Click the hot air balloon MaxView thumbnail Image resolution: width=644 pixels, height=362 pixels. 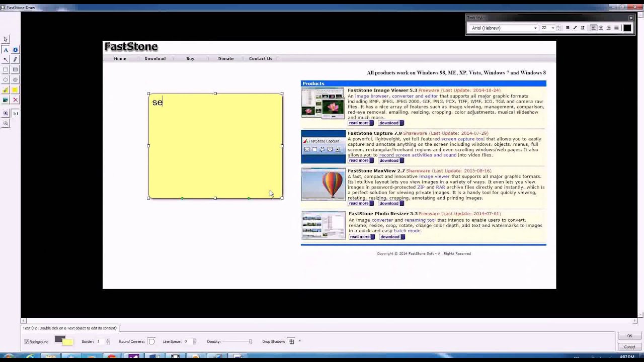tap(324, 185)
